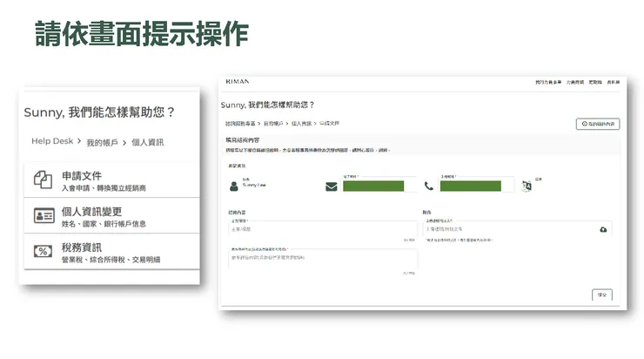Image resolution: width=644 pixels, height=359 pixels.
Task: Click the inquiry content text area
Action: (x=323, y=259)
